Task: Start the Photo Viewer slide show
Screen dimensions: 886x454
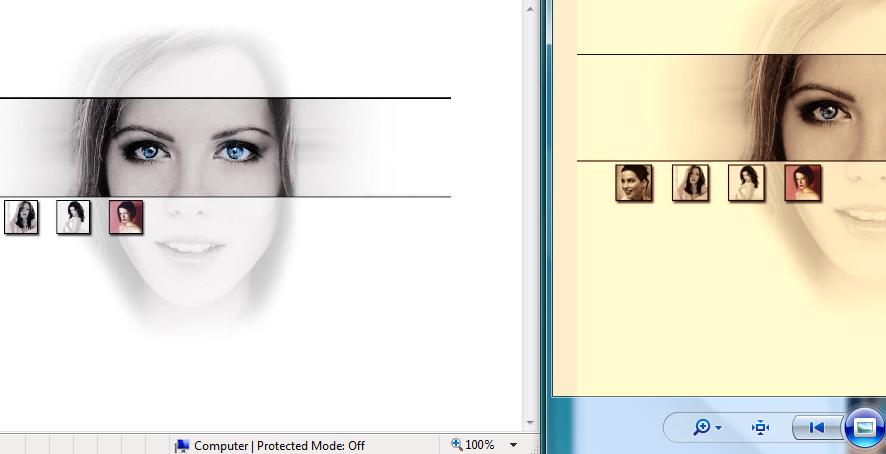Action: [865, 427]
